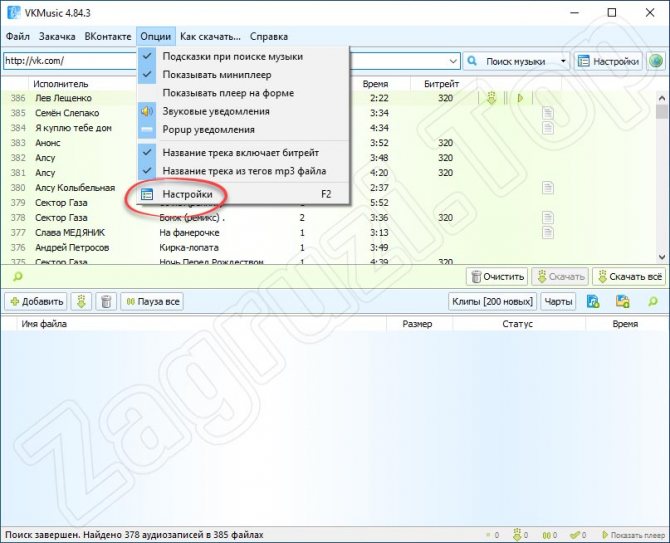Click the blue music file icon
670x543 pixels.
593,302
